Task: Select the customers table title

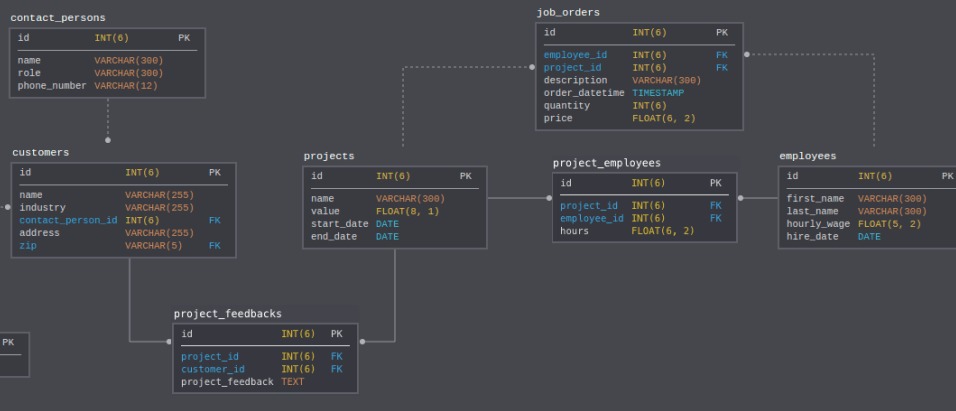Action: 41,153
